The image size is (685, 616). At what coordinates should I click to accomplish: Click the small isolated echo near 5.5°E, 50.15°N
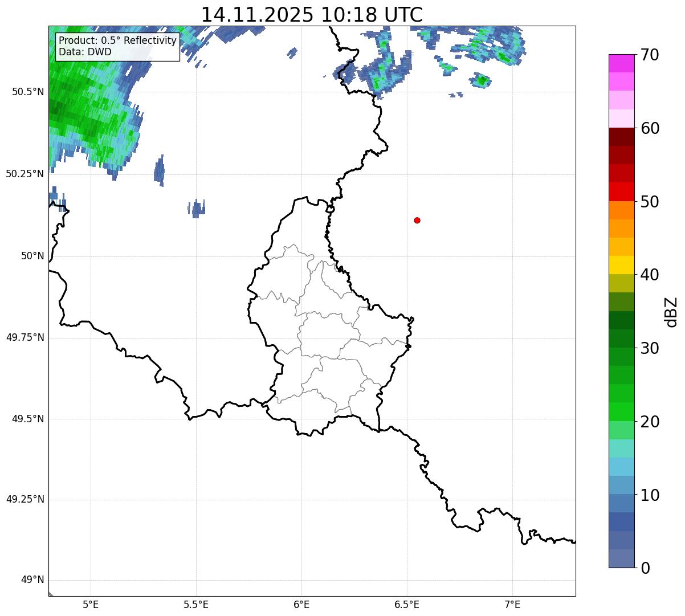click(x=197, y=209)
